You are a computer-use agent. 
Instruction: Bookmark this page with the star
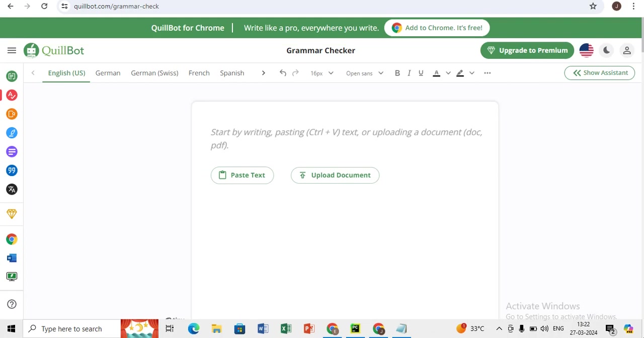[593, 6]
